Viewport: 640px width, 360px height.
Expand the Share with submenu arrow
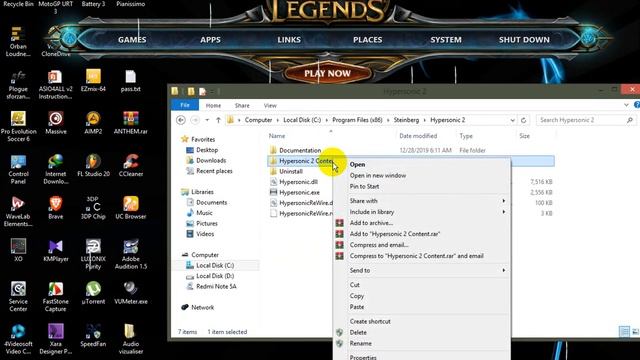(x=504, y=201)
